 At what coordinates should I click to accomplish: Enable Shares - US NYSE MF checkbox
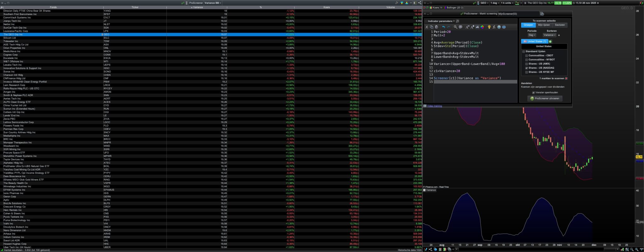point(527,72)
